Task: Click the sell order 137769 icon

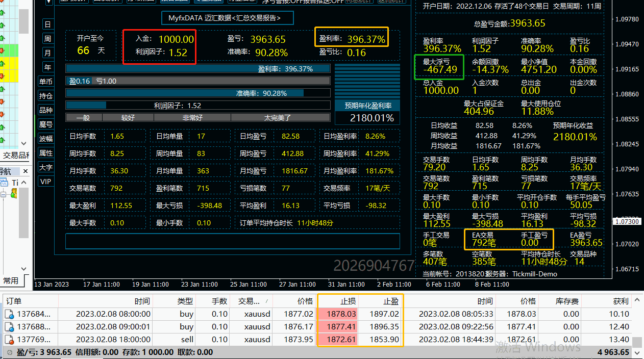Action: click(x=9, y=340)
